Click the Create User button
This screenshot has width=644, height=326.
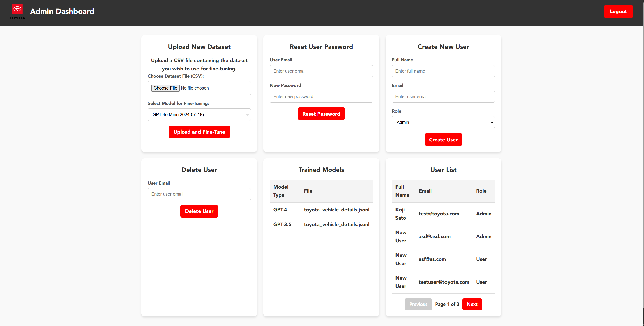click(x=443, y=140)
